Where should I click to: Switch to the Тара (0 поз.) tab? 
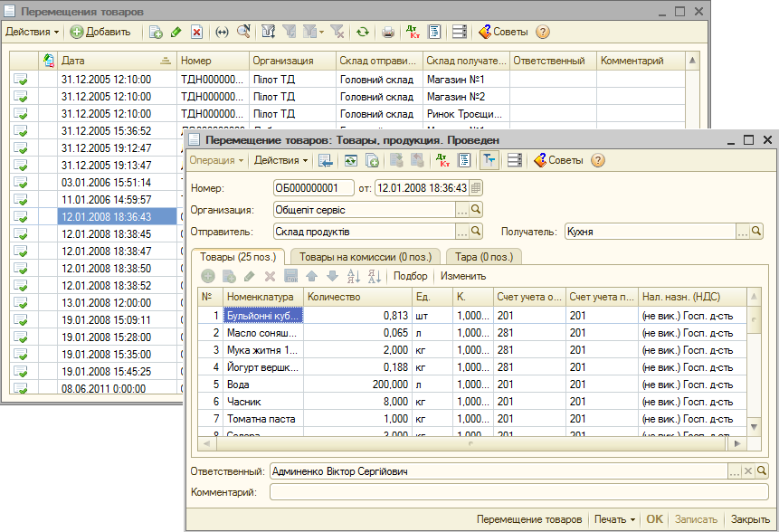[x=483, y=257]
